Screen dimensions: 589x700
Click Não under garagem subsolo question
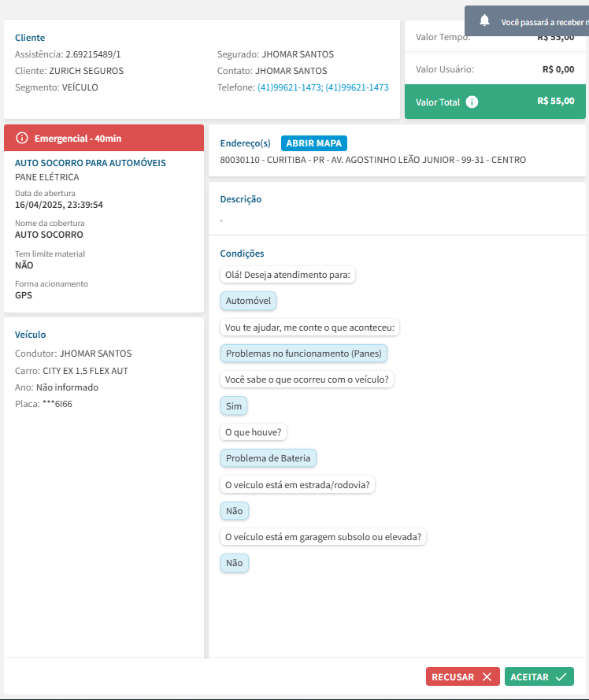(x=234, y=563)
